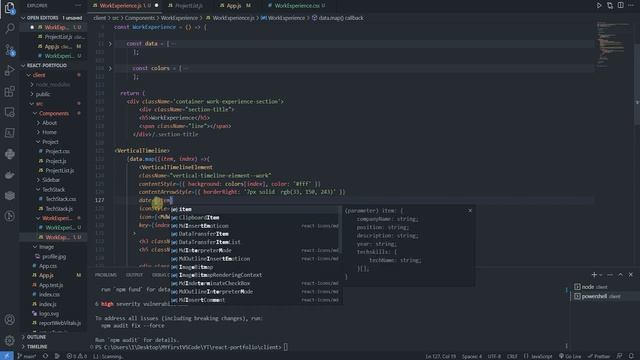Open the OUTPUT panel tab
The width and height of the screenshot is (640, 360).
pyautogui.click(x=134, y=275)
